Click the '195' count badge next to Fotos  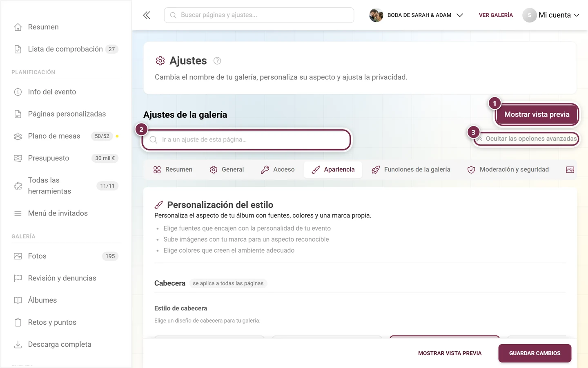click(110, 256)
